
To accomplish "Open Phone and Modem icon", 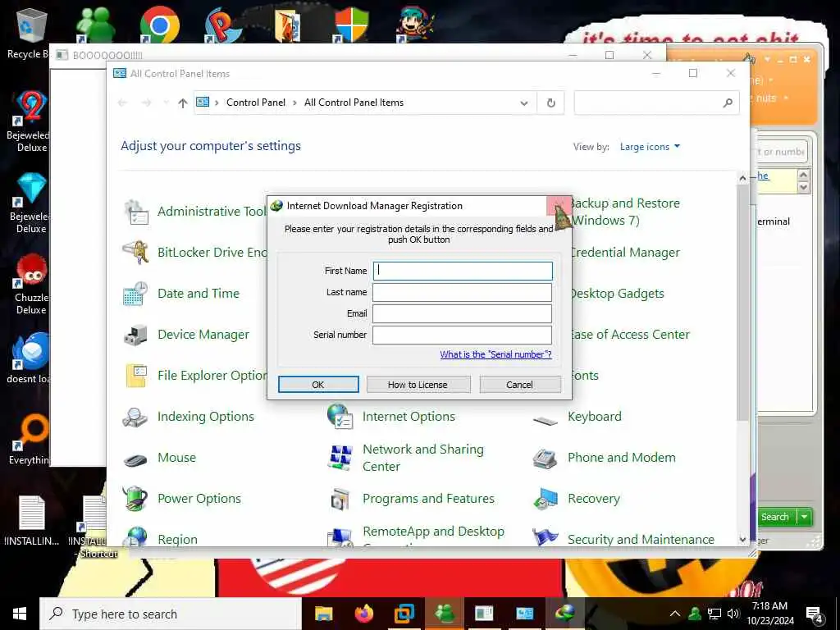I will 546,458.
